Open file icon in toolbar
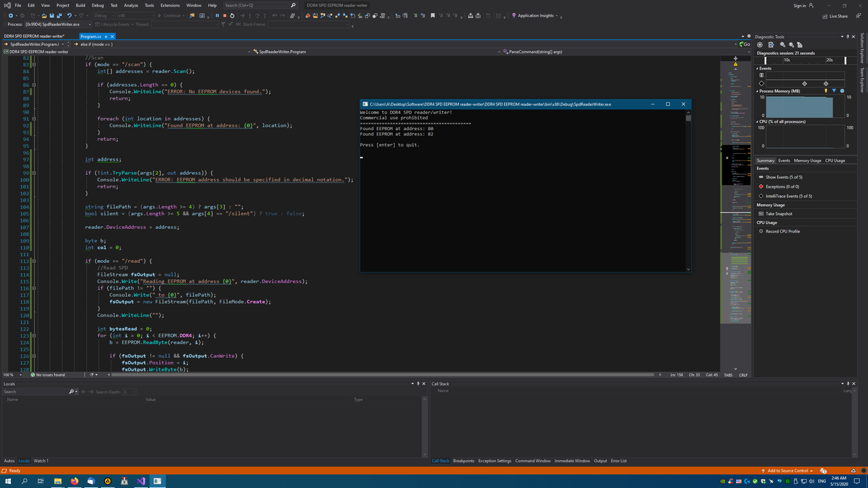868x488 pixels. click(x=44, y=16)
